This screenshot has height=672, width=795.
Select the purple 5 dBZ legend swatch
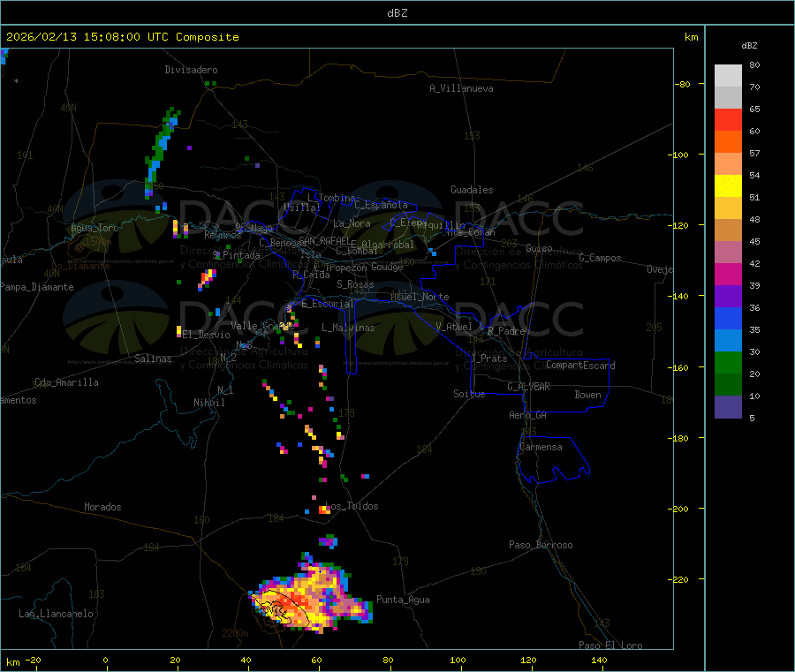click(728, 407)
